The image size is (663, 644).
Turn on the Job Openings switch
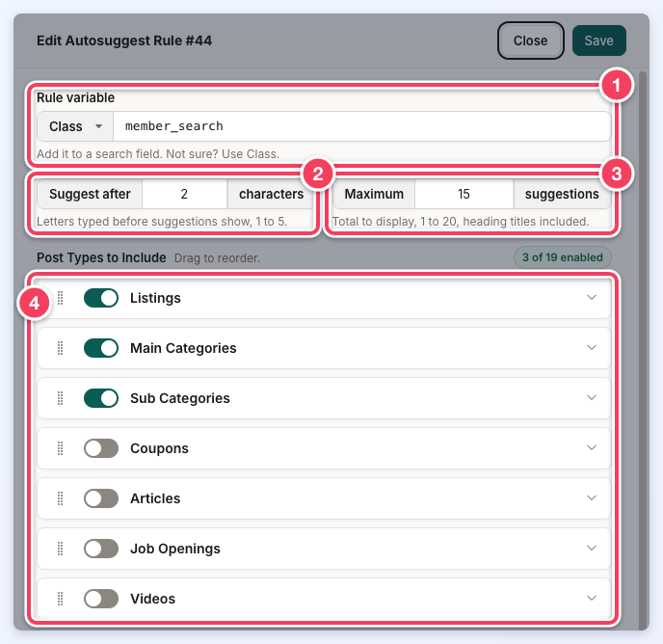tap(101, 549)
